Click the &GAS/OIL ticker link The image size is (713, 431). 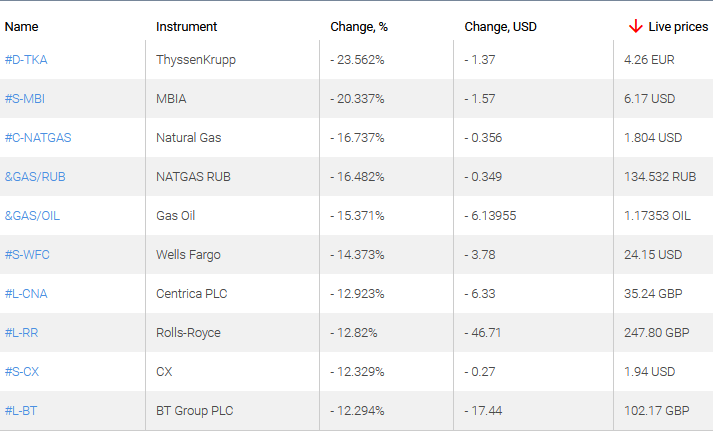pos(33,216)
